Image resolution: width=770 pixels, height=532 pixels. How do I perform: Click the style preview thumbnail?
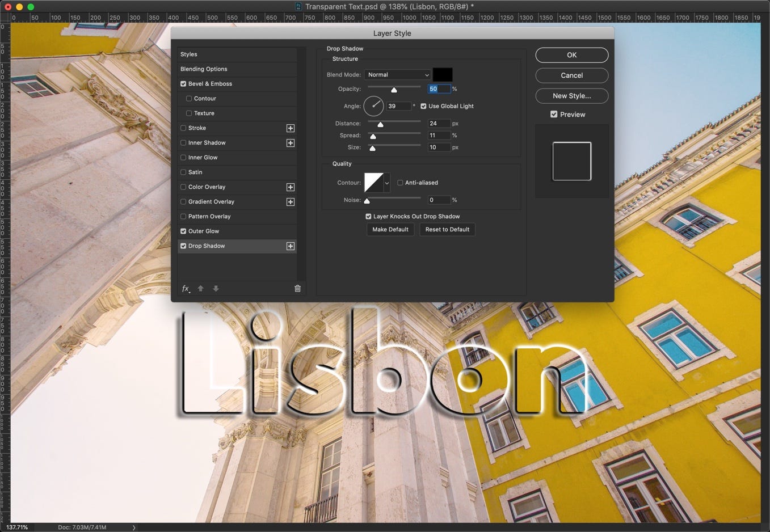572,162
